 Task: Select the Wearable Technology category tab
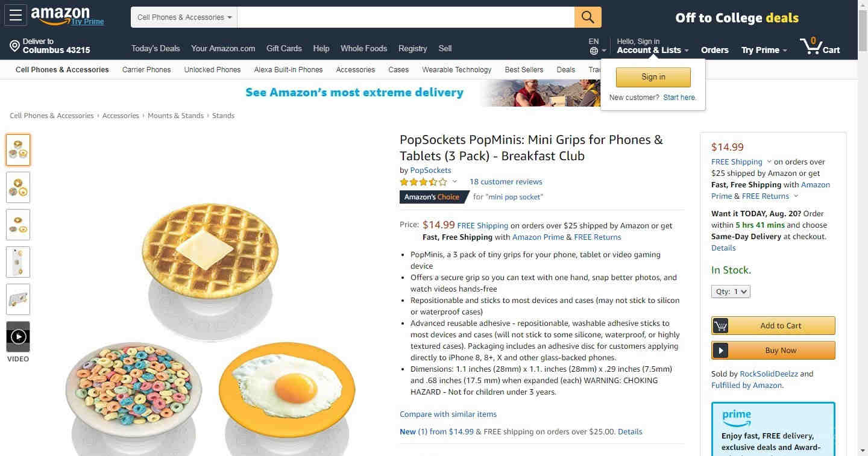(x=457, y=69)
